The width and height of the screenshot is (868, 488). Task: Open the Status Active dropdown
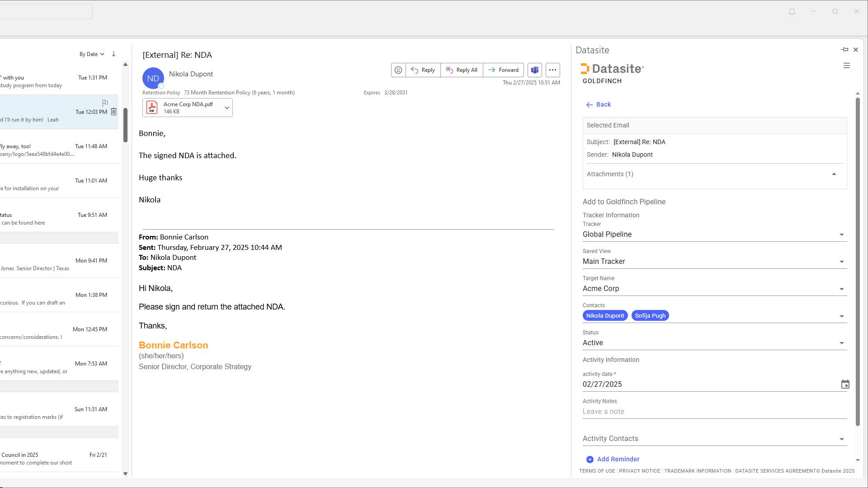point(841,343)
